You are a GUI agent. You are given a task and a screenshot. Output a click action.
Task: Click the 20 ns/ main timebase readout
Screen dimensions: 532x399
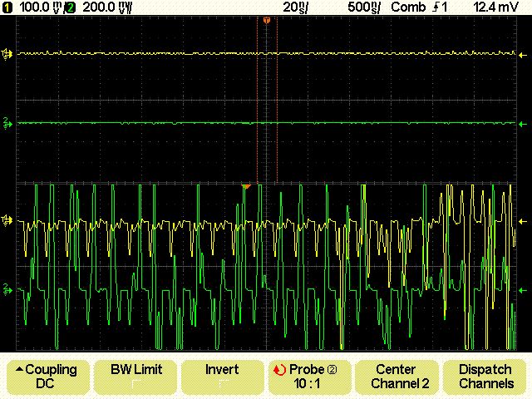coord(296,7)
